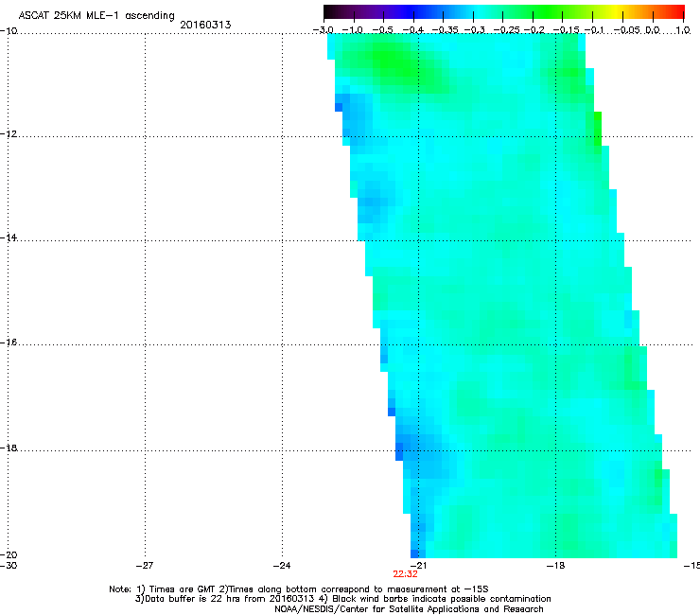
Task: Click the note line 'Times are GMT'
Action: pos(183,589)
